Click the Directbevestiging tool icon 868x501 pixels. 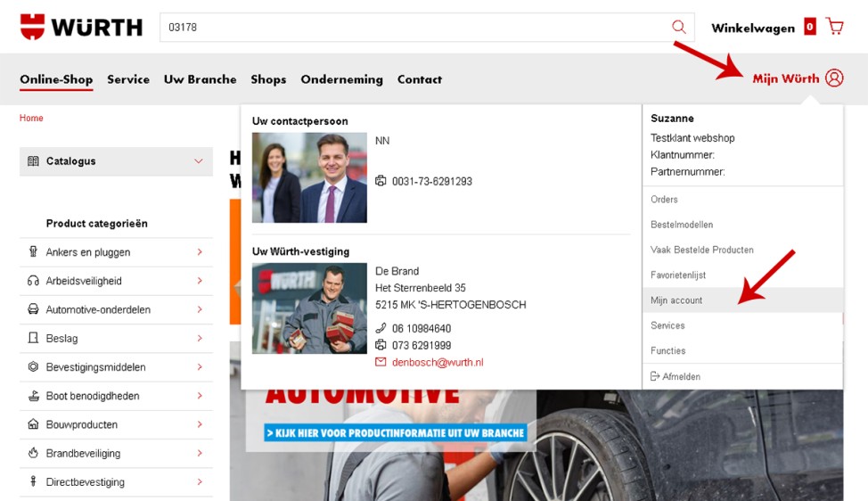[33, 481]
